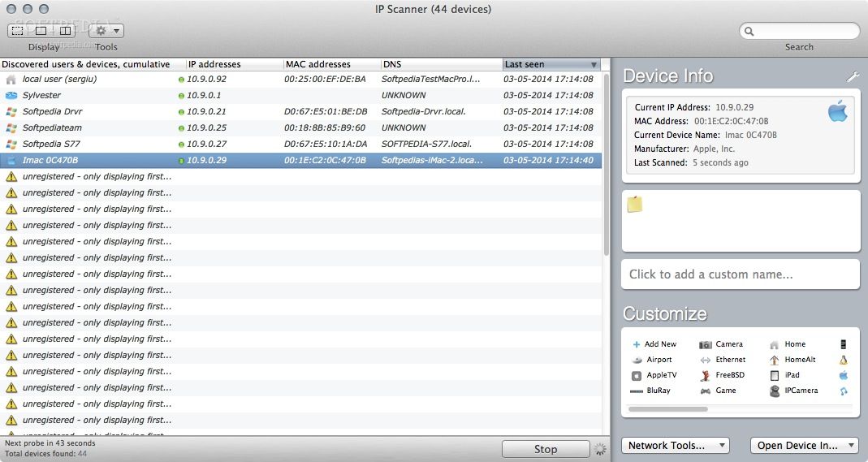Click IP address 10.9.0.21
Screen dimensions: 868x462
206,111
